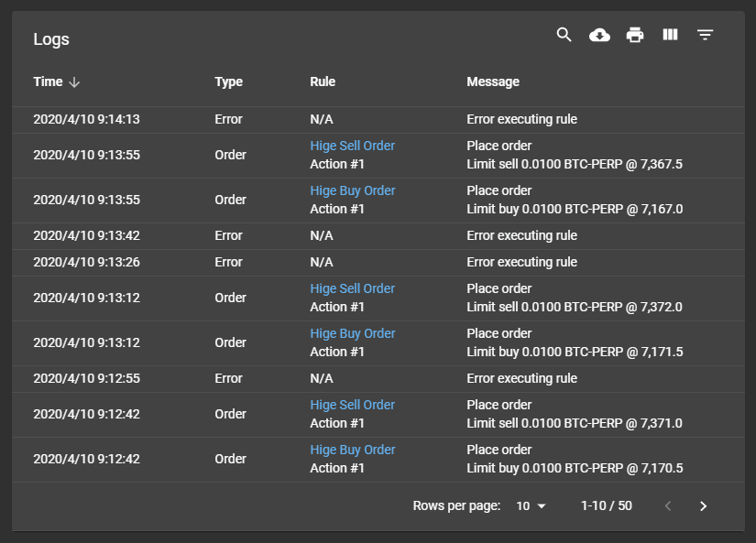Open Hige Buy Order link at 9:13:55
Screen dimensions: 756x543
click(x=353, y=190)
